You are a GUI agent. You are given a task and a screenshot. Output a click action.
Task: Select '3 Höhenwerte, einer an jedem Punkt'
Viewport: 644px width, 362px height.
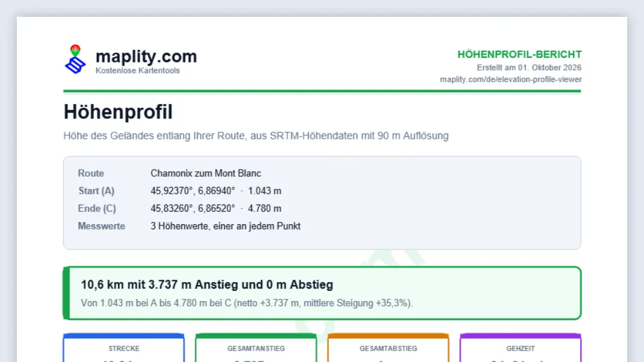pyautogui.click(x=225, y=227)
